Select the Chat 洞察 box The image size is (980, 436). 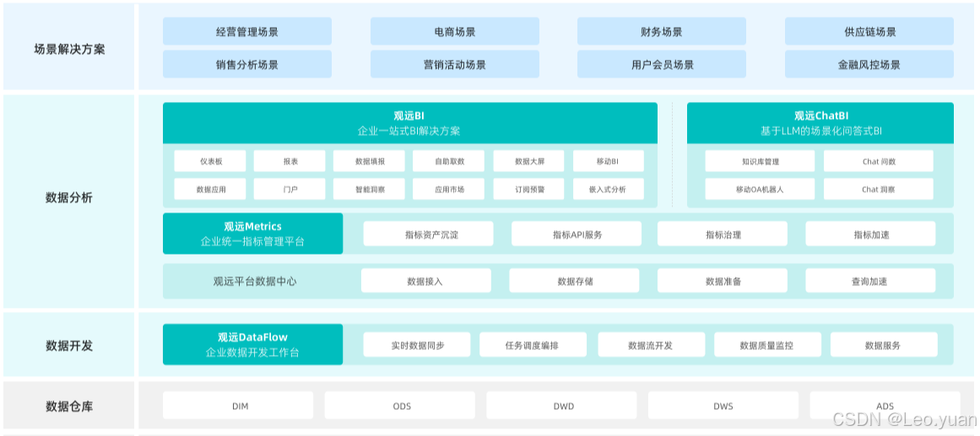point(879,189)
